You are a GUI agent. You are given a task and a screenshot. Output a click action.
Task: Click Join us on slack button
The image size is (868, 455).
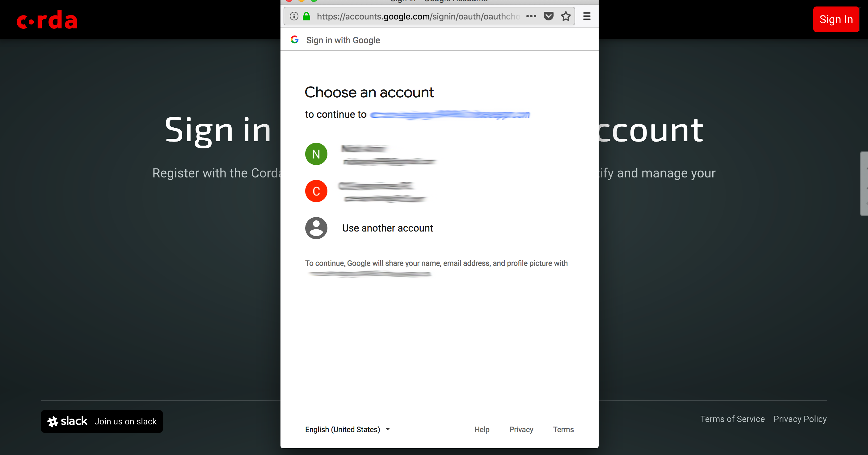(x=102, y=421)
